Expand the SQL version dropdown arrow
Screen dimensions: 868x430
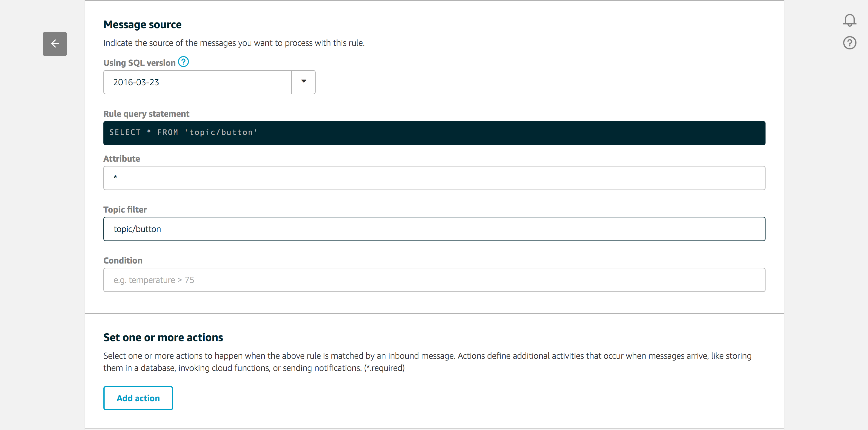point(303,82)
